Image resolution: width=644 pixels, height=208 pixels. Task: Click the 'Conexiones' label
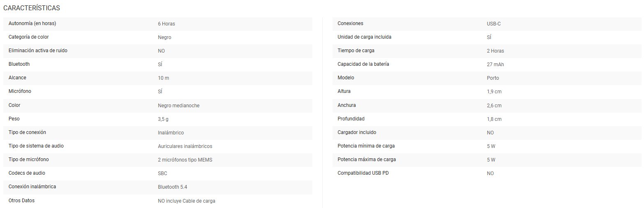pos(350,23)
